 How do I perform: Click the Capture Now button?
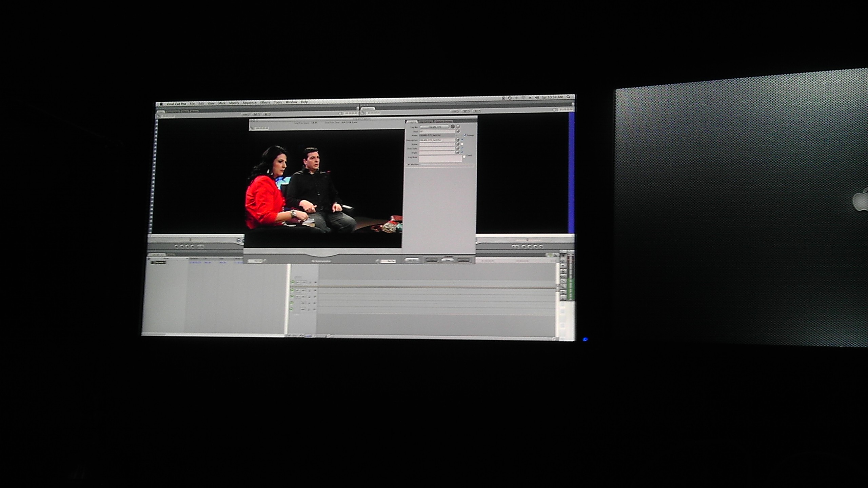(x=447, y=260)
